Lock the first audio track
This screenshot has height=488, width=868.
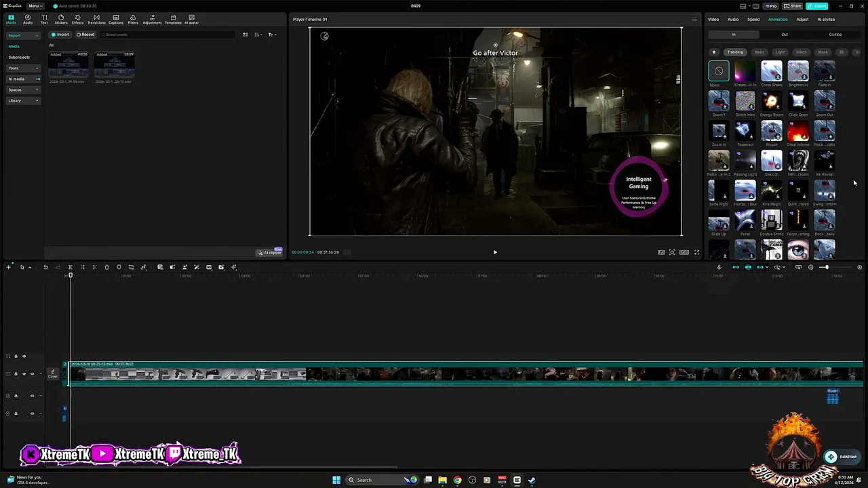(16, 396)
